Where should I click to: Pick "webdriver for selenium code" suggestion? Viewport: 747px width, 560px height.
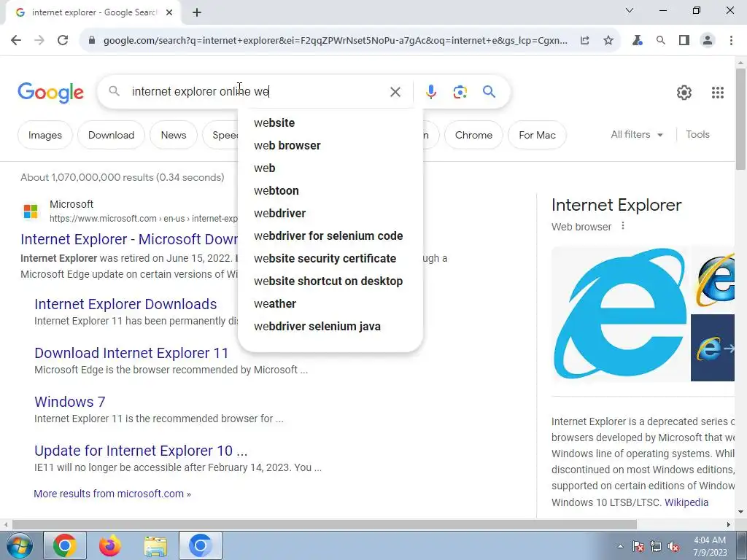click(x=330, y=236)
